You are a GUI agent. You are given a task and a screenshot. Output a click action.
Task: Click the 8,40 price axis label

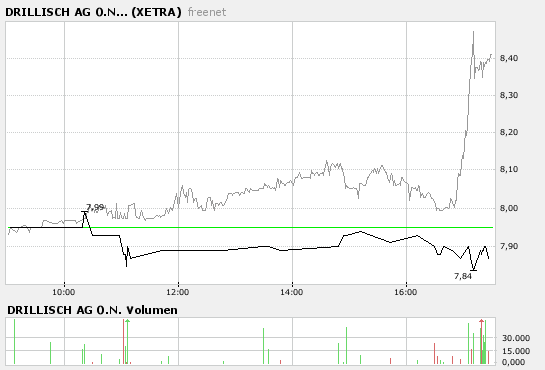[509, 58]
